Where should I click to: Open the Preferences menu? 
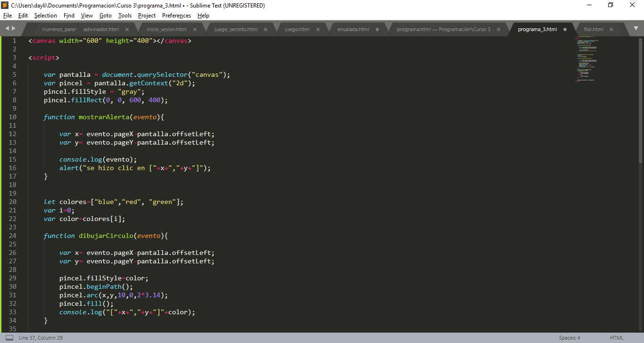[177, 16]
